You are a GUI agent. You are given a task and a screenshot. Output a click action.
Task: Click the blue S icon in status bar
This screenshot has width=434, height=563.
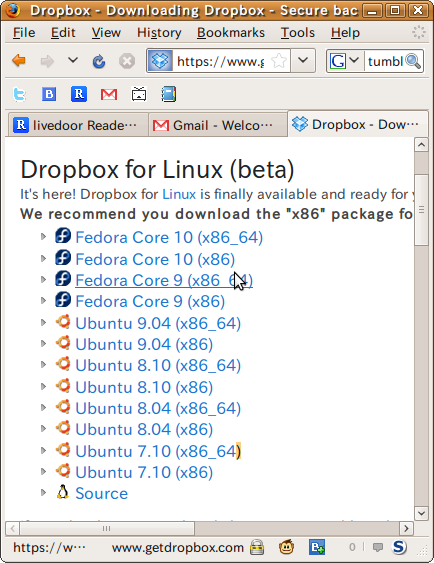pos(399,547)
